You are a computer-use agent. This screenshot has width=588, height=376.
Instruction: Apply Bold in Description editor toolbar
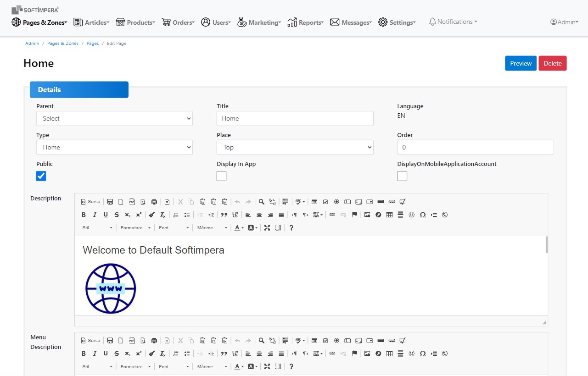pos(84,215)
